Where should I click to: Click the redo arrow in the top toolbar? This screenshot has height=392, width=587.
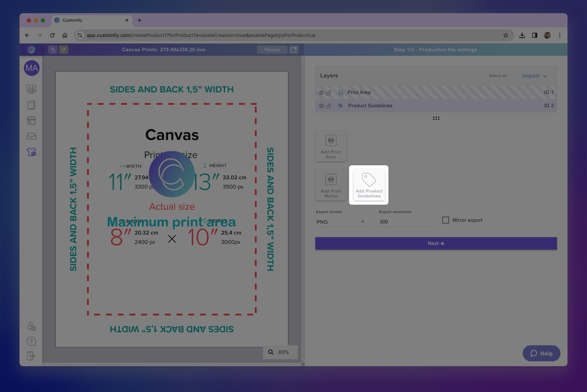64,50
